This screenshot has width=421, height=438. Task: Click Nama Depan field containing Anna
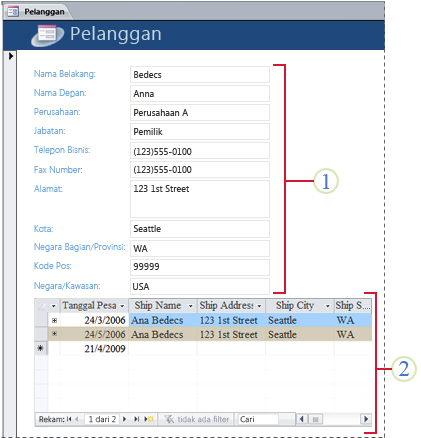[200, 93]
